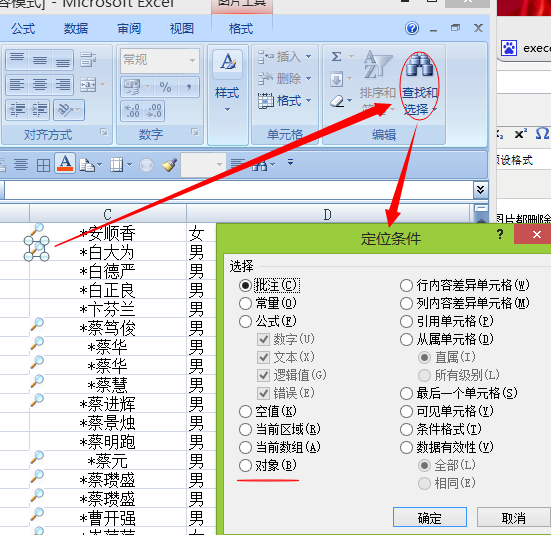Viewport: 551px width, 535px height.
Task: Click the 排序和筛选 button
Action: 378,84
